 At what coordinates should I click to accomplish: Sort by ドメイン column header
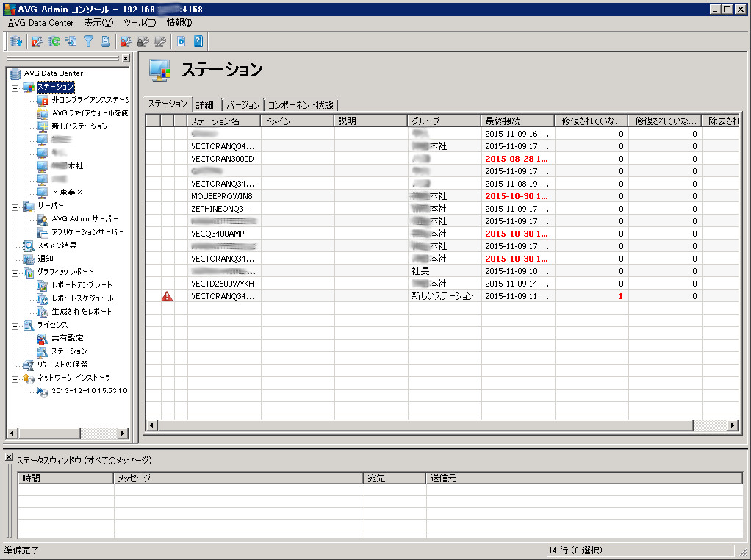click(x=298, y=121)
